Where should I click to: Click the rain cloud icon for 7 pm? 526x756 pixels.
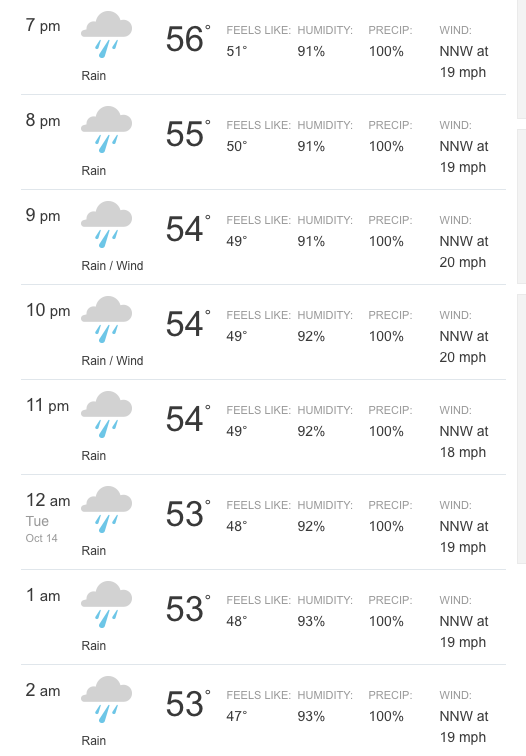106,35
